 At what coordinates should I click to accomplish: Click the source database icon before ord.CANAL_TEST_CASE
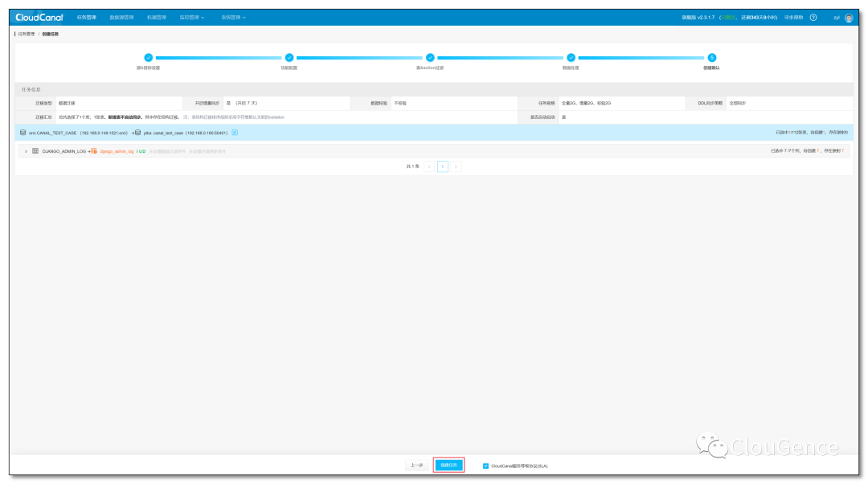point(23,133)
